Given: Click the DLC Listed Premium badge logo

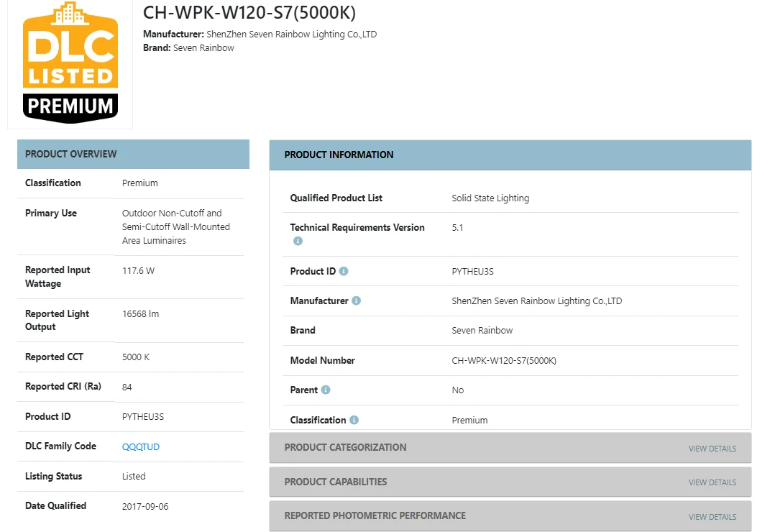Looking at the screenshot, I should pyautogui.click(x=70, y=63).
